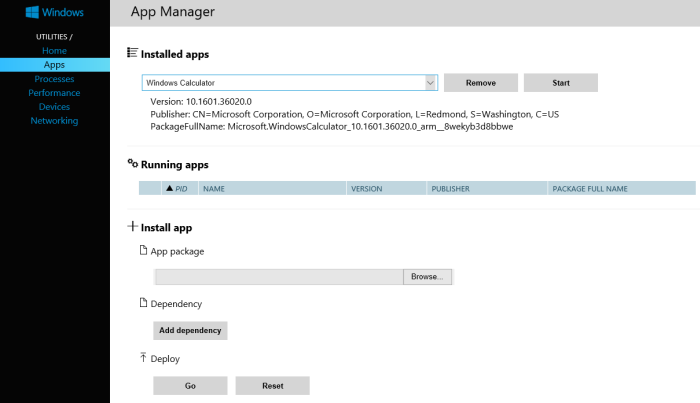Viewport: 700px width, 403px height.
Task: Click the Add dependency button
Action: tap(190, 330)
